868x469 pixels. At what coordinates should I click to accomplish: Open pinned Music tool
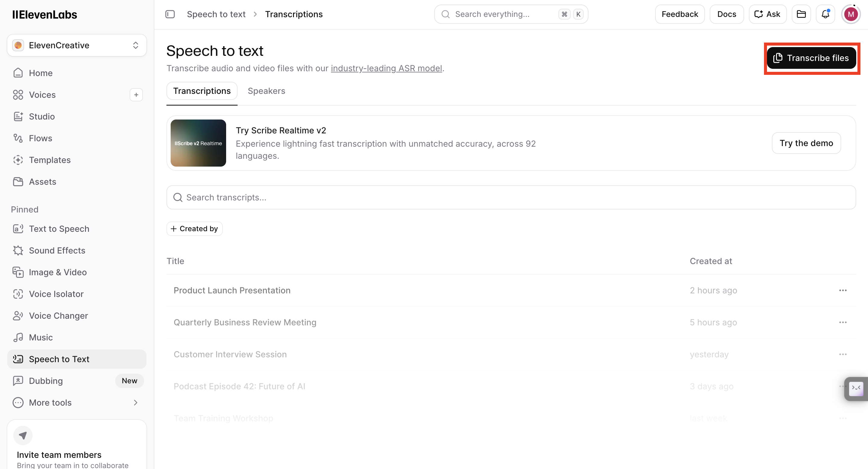pos(77,337)
